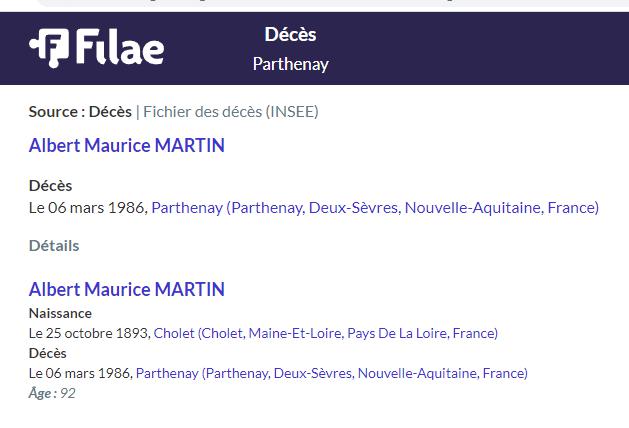Click Maine-Et-Loire in the birthplace link
Viewport: 629px width, 428px height.
click(296, 333)
